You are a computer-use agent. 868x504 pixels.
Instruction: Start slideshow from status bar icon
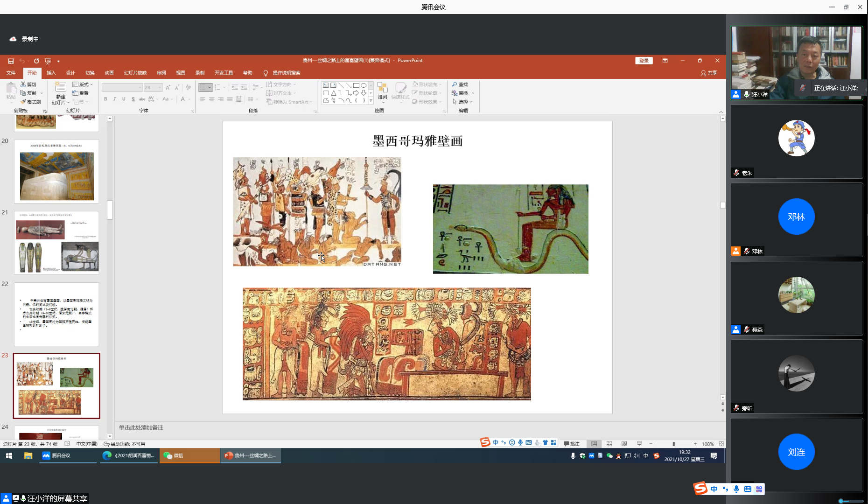pyautogui.click(x=639, y=444)
